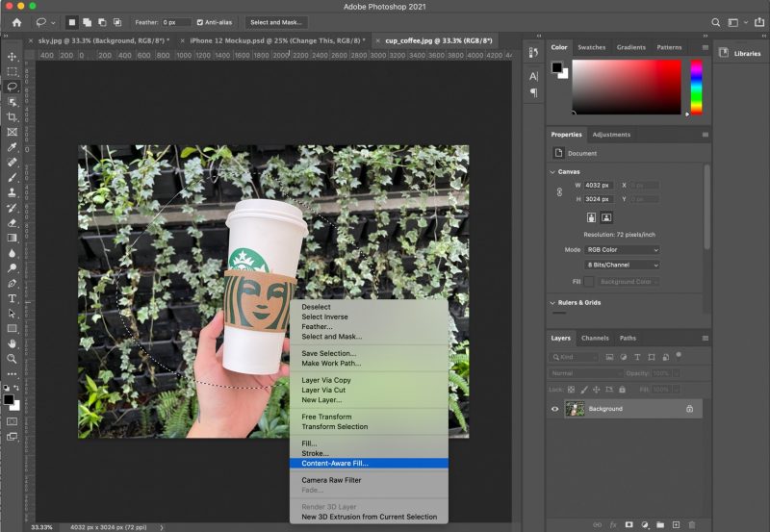This screenshot has width=770, height=532.
Task: Click the canvas Width input field
Action: 599,186
